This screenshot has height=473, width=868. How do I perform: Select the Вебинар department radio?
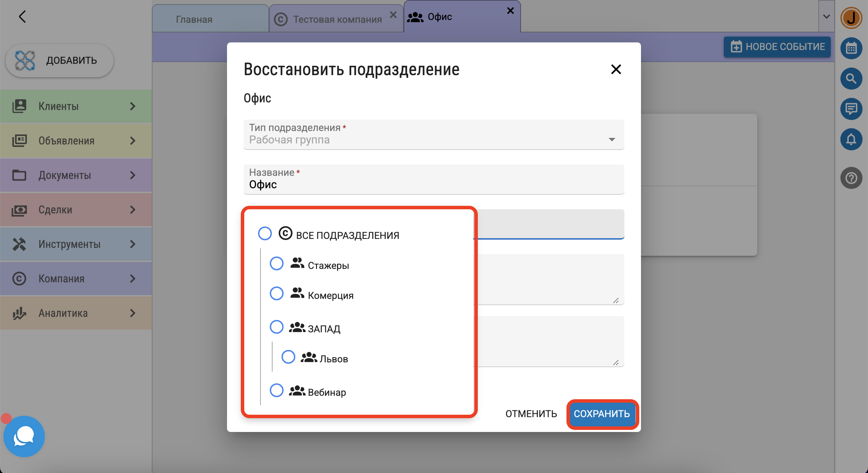click(277, 391)
